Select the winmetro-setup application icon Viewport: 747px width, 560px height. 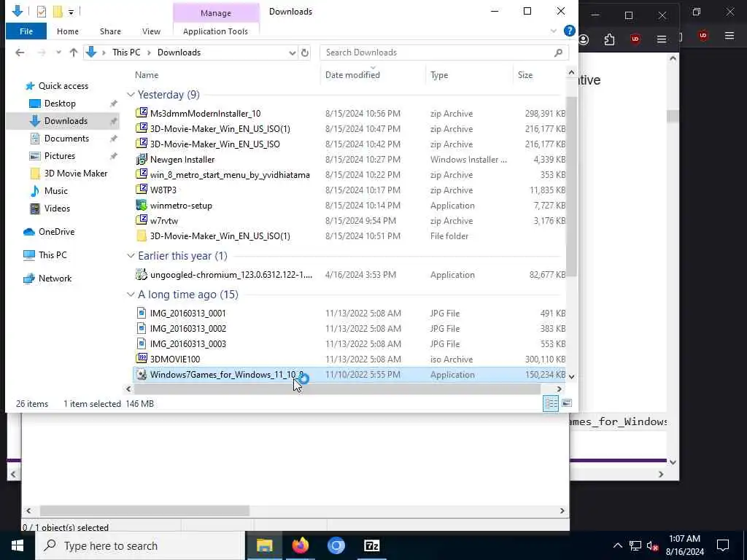pos(141,205)
